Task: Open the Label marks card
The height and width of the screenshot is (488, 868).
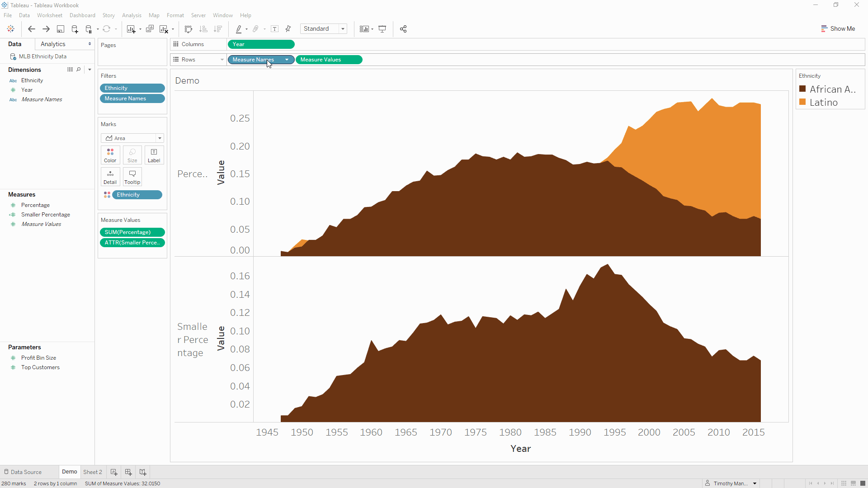Action: (x=154, y=155)
